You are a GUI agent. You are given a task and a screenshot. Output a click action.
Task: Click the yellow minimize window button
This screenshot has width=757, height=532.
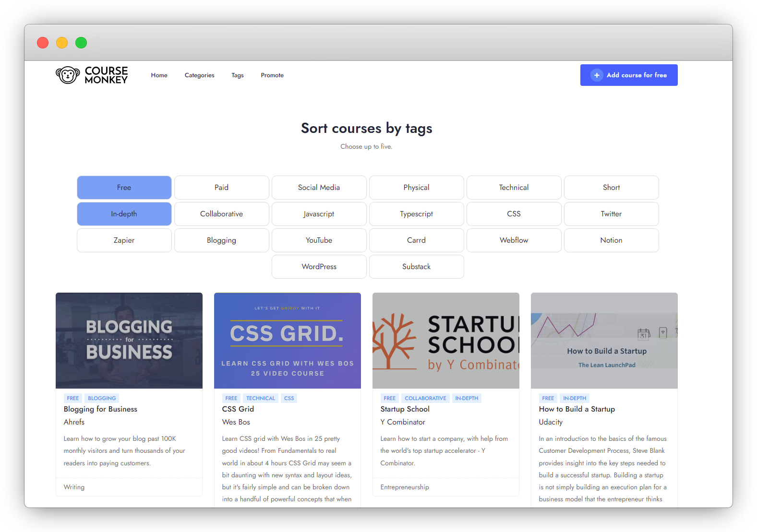click(x=62, y=43)
